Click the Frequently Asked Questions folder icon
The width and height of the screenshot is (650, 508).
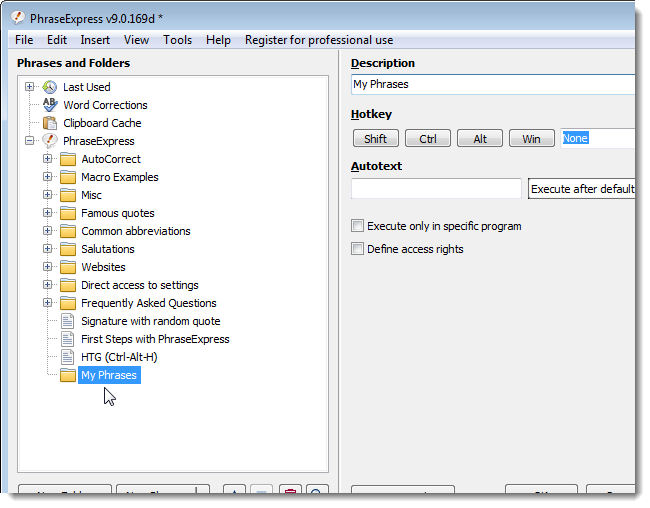(68, 303)
